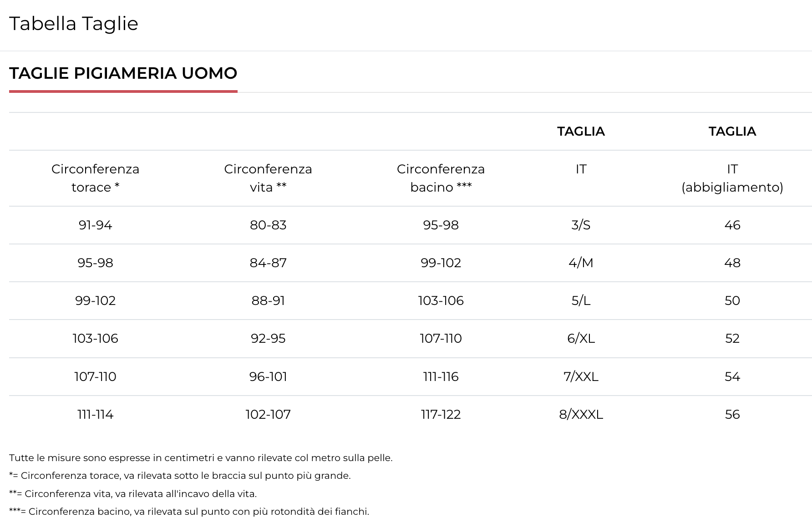Viewport: 812px width, 528px height.
Task: Select the 7/XXL size cell
Action: [x=581, y=376]
